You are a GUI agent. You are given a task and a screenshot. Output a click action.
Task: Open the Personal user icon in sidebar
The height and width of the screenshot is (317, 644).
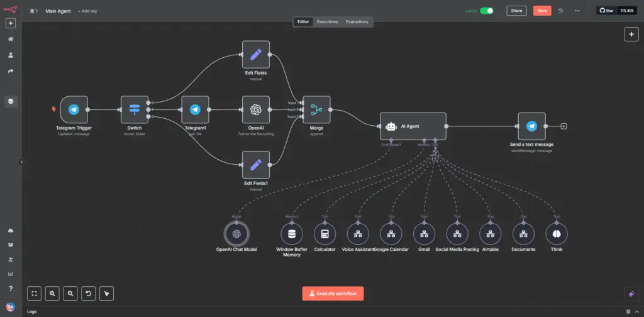(11, 55)
